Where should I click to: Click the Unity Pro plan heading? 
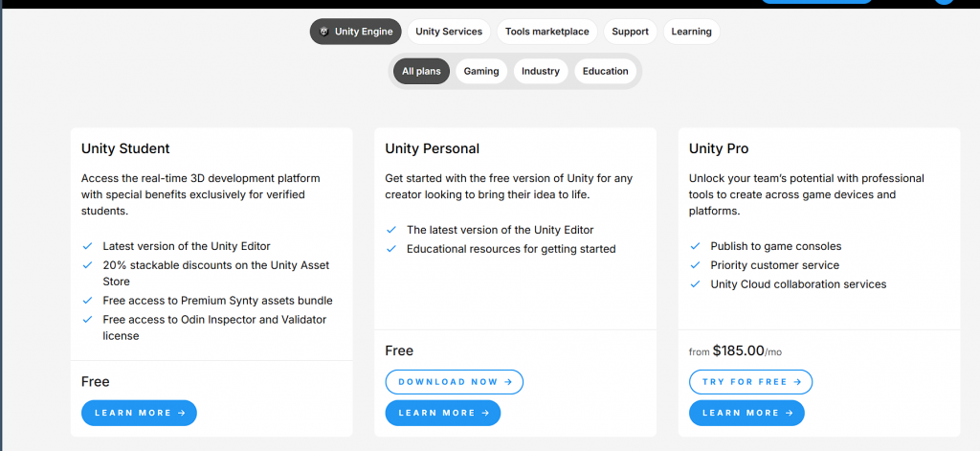point(719,148)
